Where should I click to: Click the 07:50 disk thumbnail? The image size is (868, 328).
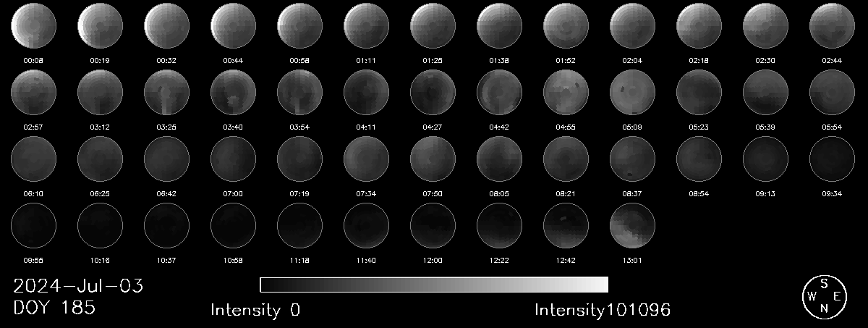433,159
